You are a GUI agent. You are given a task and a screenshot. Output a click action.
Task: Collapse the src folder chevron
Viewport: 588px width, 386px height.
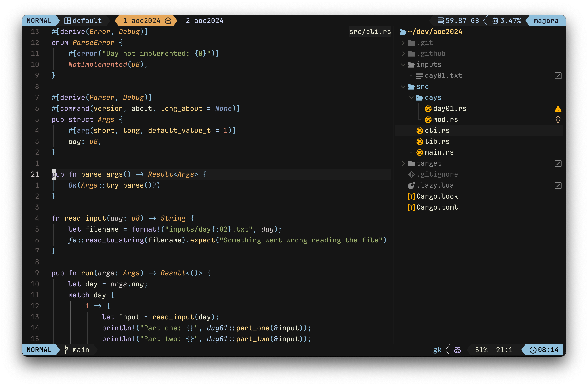pos(403,87)
